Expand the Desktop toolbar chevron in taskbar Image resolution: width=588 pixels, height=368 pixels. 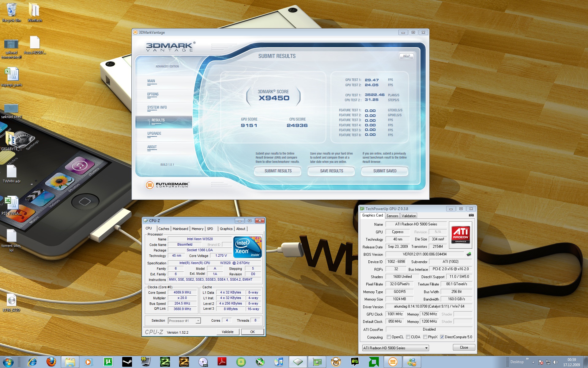[527, 358]
